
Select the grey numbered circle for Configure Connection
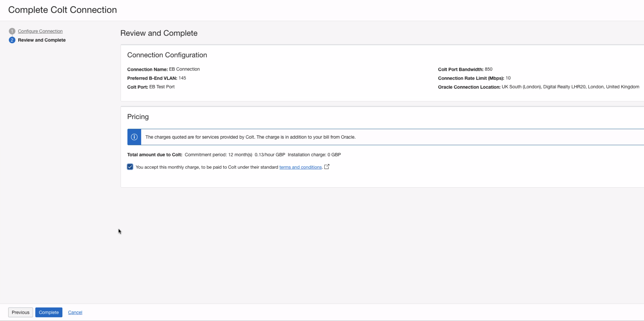tap(12, 31)
